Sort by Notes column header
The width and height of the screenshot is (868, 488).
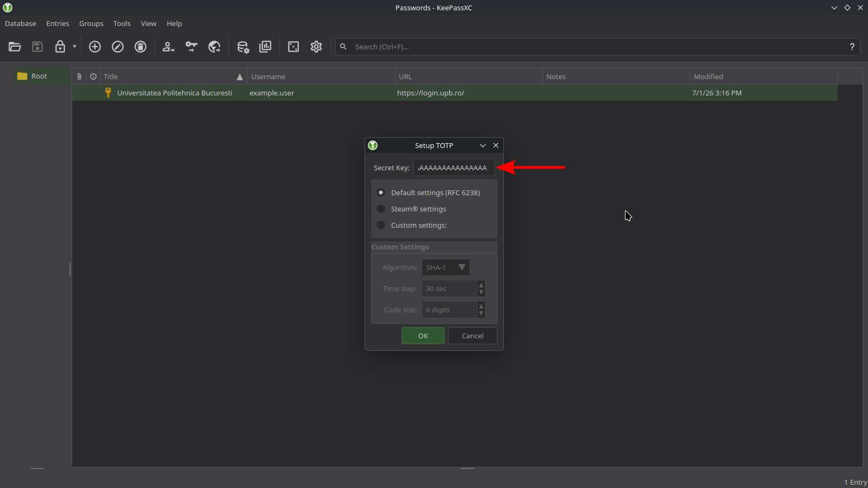coord(616,76)
